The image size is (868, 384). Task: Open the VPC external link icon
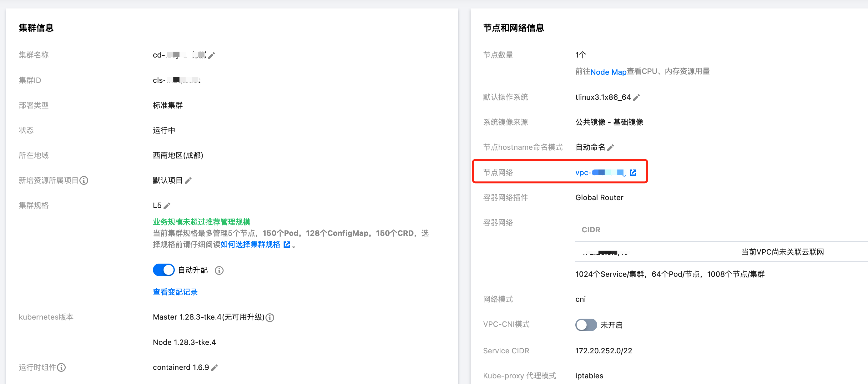tap(633, 173)
